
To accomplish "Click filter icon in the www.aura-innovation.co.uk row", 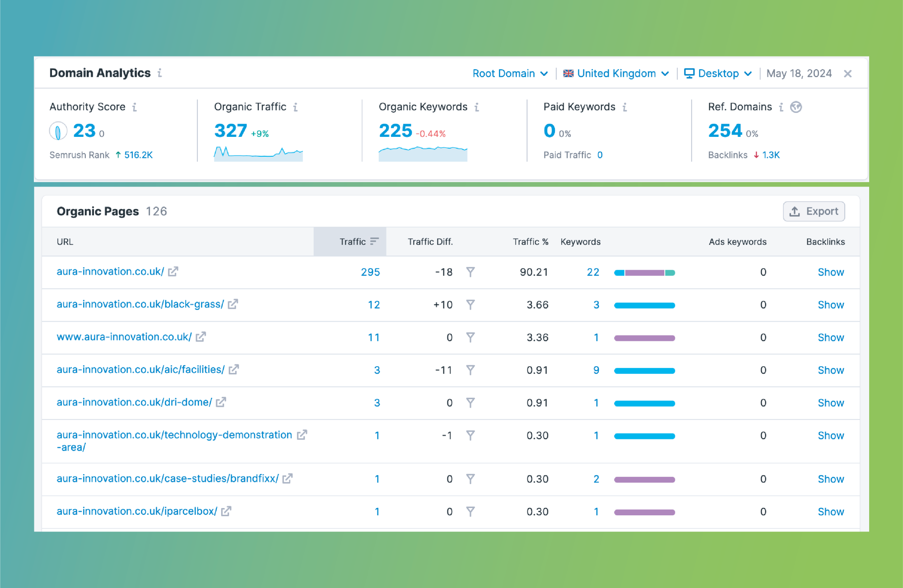I will click(x=470, y=337).
